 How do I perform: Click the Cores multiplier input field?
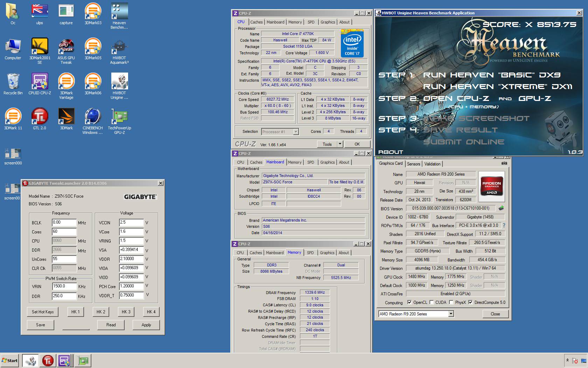click(64, 232)
